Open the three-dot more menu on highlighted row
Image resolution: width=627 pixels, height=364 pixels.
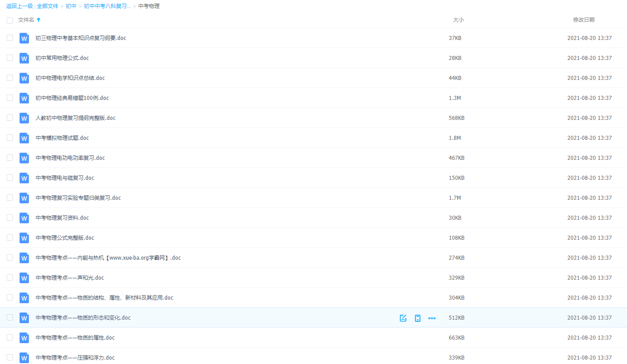431,318
